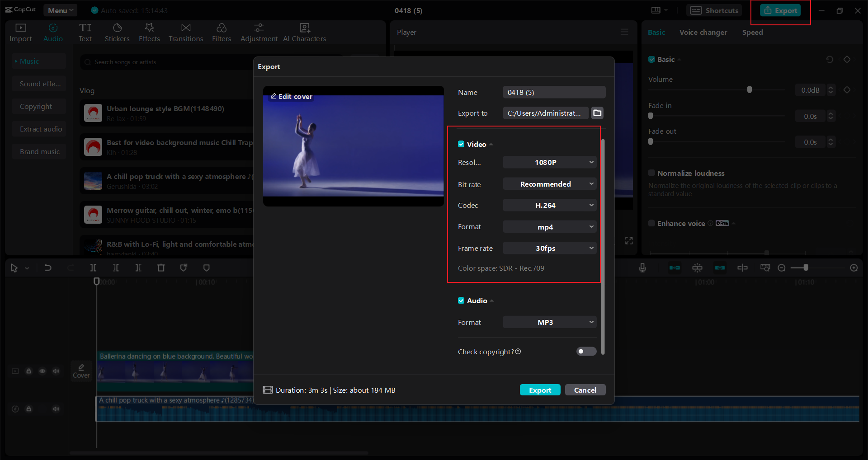
Task: Open the Transitions panel
Action: point(186,33)
